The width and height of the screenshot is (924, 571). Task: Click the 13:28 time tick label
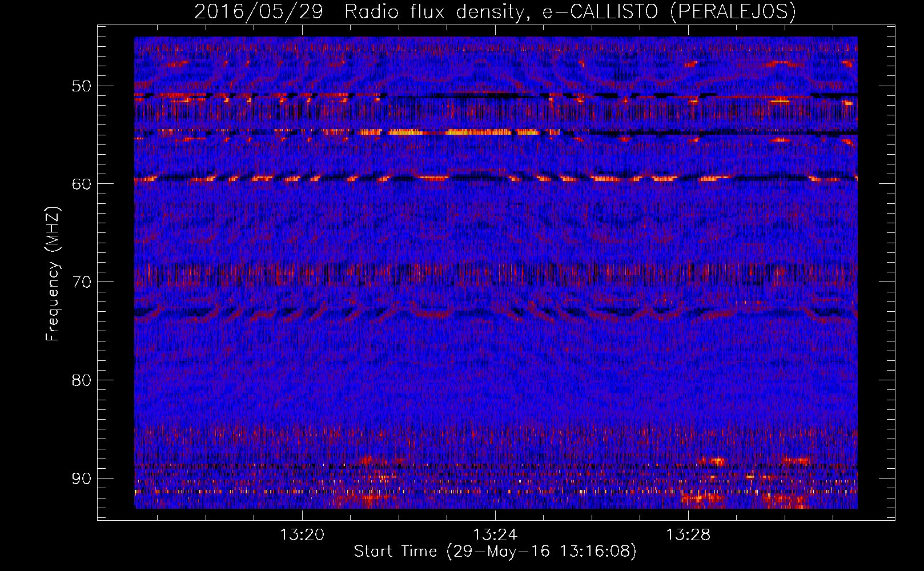pos(688,534)
